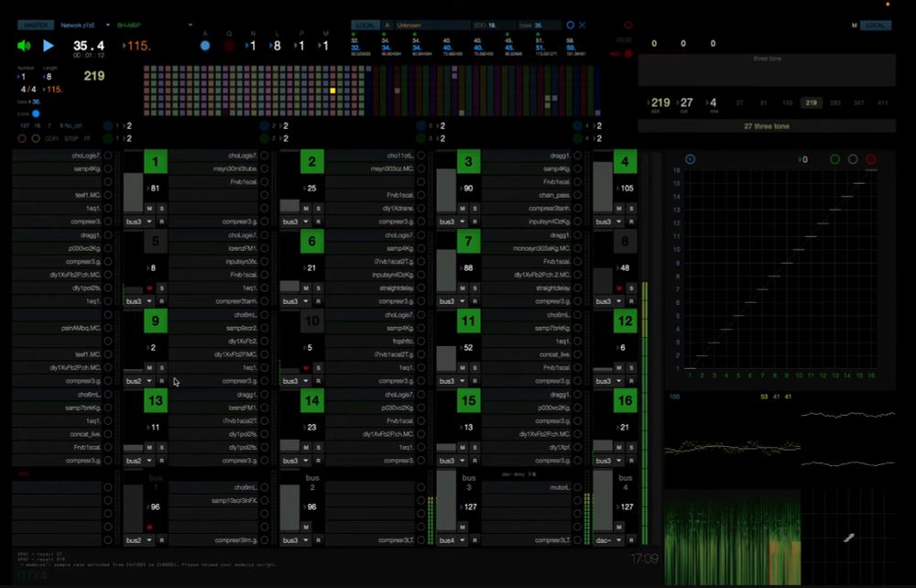Viewport: 916px width, 588px height.
Task: Click the STEP icon next to COPY
Action: click(71, 138)
